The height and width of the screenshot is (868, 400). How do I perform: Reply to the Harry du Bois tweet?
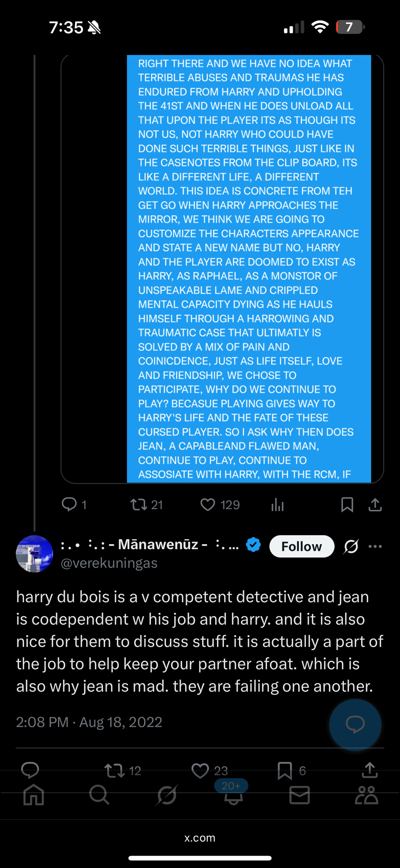click(x=30, y=770)
